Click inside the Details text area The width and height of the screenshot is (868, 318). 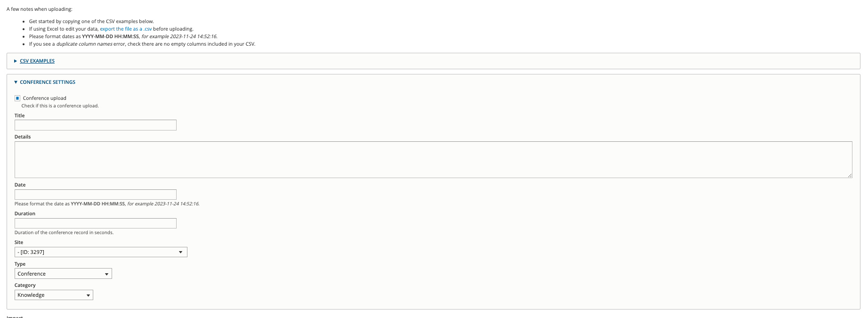pos(433,160)
